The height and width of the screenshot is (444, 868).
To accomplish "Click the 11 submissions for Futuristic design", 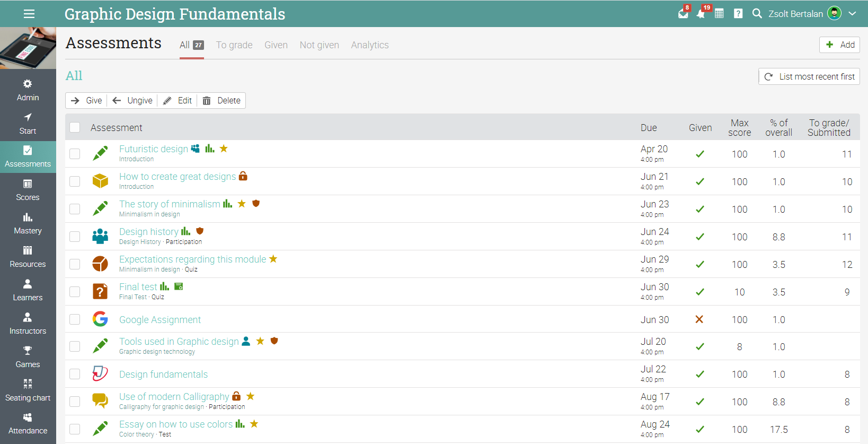I will (x=847, y=154).
